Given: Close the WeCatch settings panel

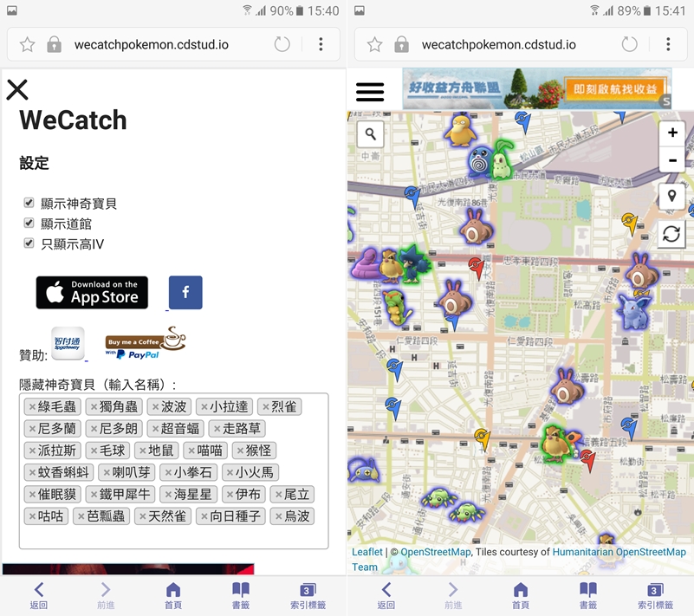Looking at the screenshot, I should 17,90.
